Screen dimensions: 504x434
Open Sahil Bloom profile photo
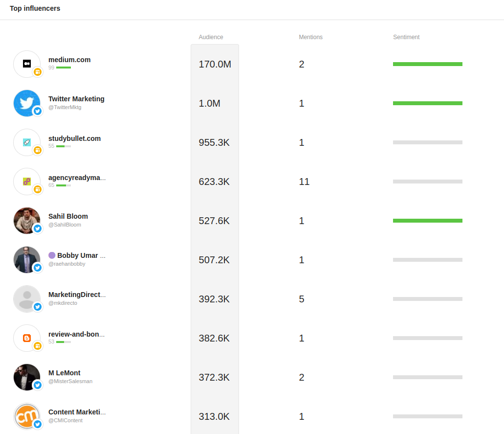(27, 221)
